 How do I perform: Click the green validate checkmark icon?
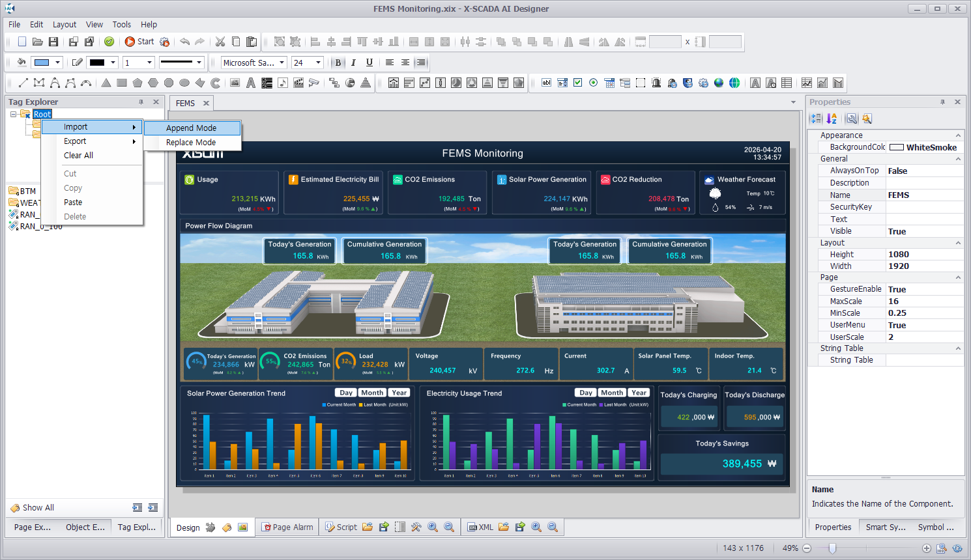click(109, 42)
